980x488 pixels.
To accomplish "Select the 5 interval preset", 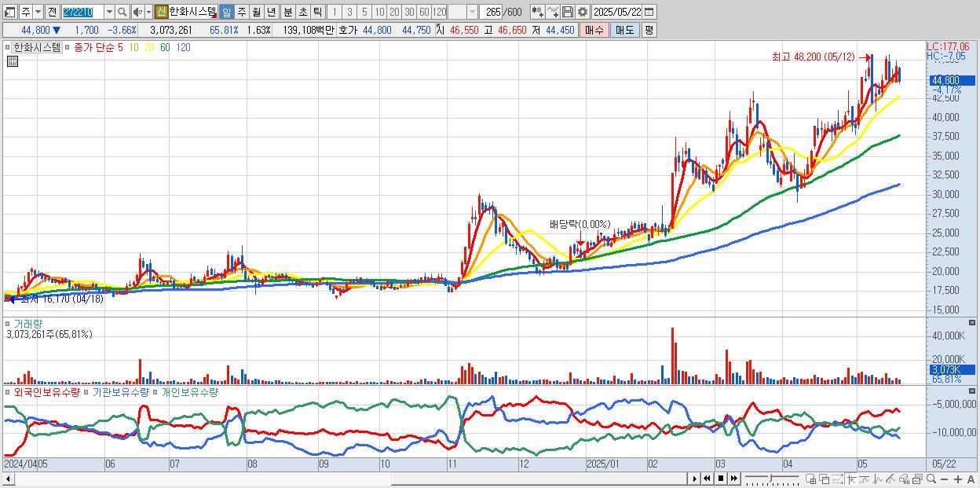I will coord(364,12).
